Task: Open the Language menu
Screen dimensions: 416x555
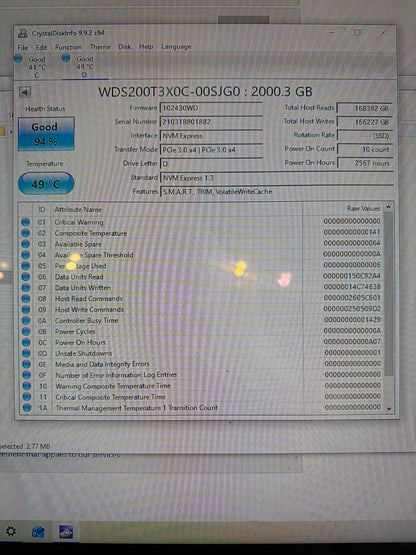Action: click(x=176, y=46)
